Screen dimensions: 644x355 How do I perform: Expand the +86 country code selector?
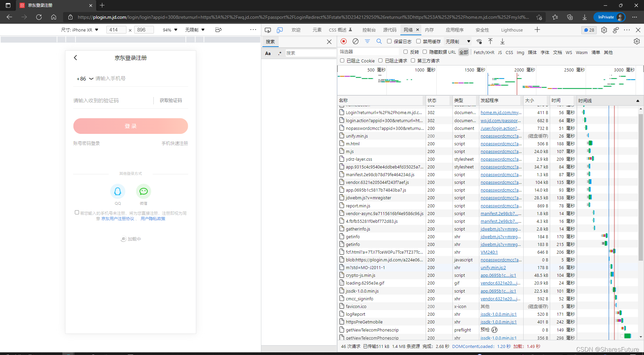[85, 79]
